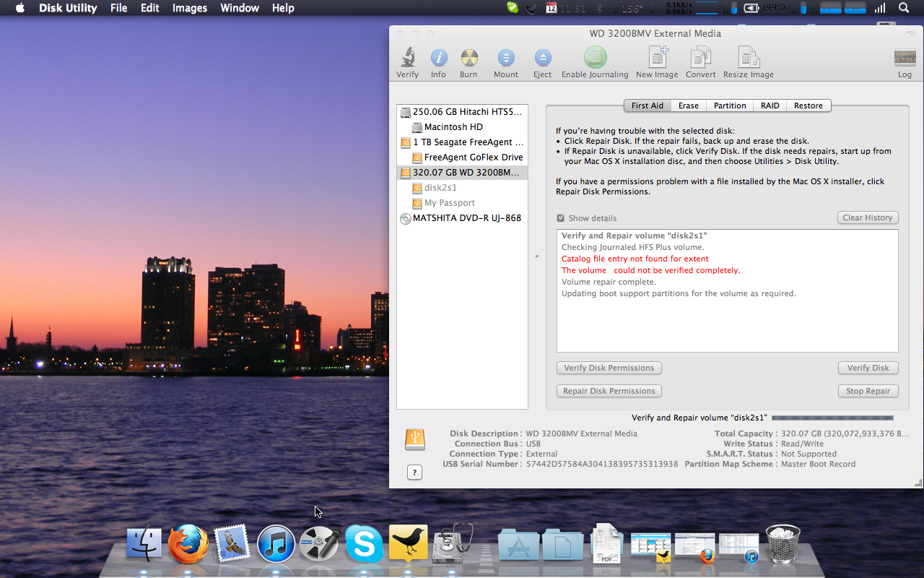Click the yellow bird app in the Dock
This screenshot has width=924, height=578.
[409, 543]
